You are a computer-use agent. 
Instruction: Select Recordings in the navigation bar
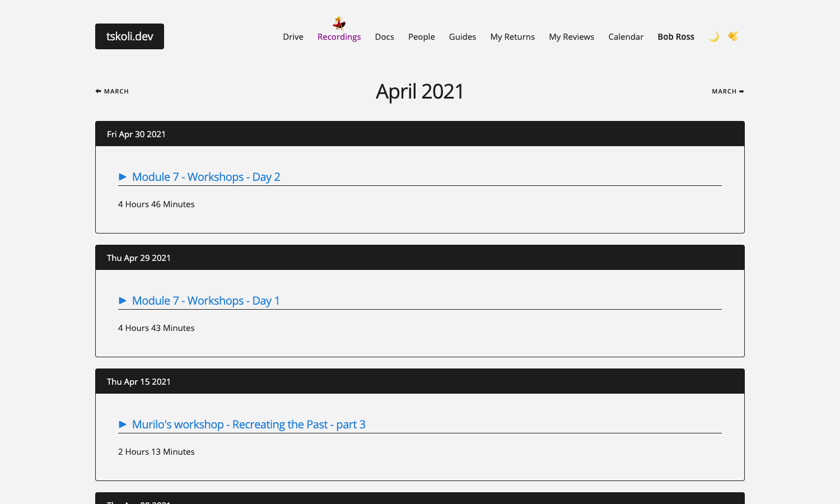tap(339, 37)
